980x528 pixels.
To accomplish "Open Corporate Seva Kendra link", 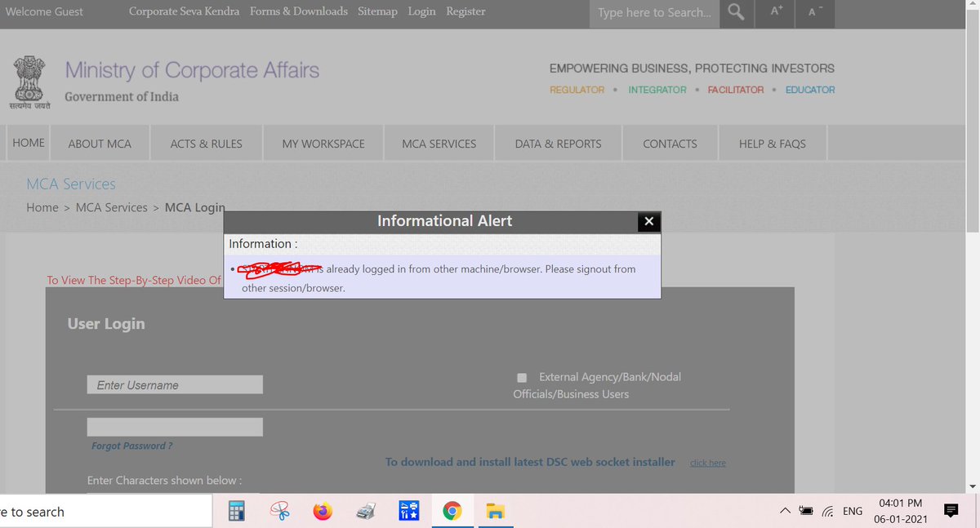I will [185, 11].
